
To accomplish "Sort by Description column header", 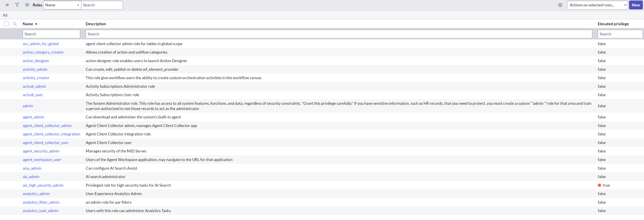I will [96, 24].
